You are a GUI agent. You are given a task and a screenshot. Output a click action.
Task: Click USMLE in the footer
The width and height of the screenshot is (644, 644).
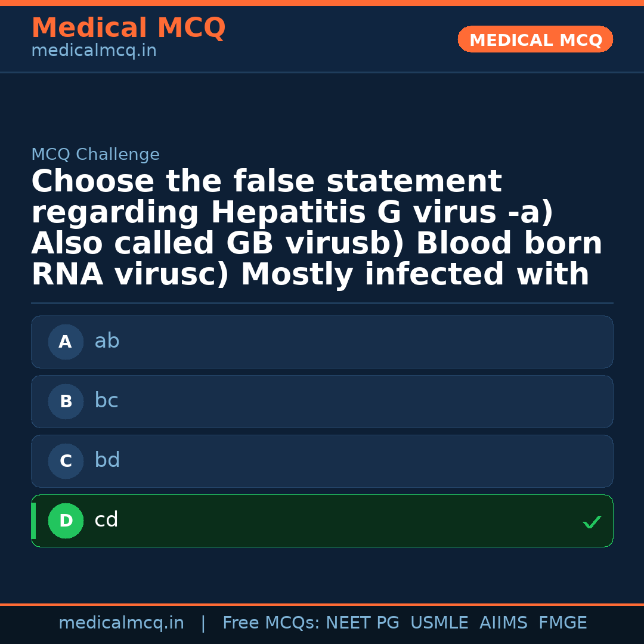click(439, 623)
